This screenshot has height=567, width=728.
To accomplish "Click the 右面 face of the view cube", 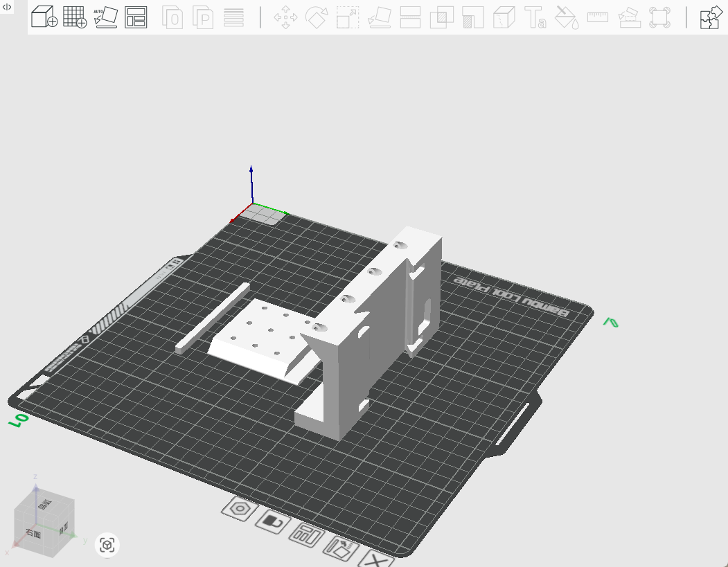I will tap(34, 534).
